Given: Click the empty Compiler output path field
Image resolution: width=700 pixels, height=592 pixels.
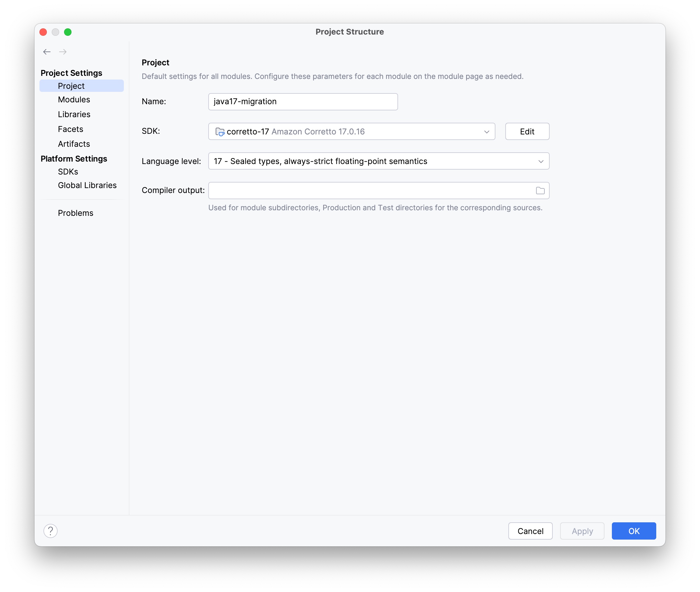Looking at the screenshot, I should pos(369,190).
